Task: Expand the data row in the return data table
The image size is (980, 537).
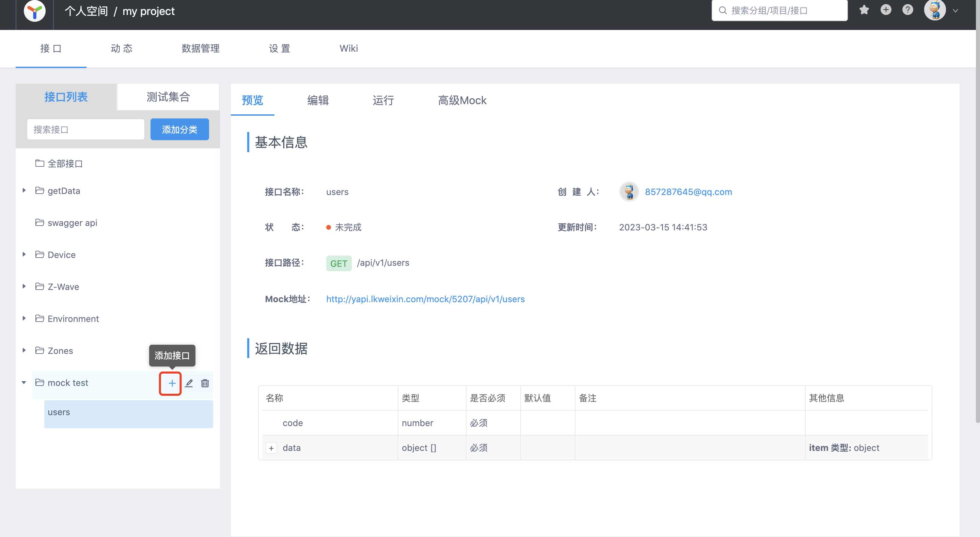Action: point(271,448)
